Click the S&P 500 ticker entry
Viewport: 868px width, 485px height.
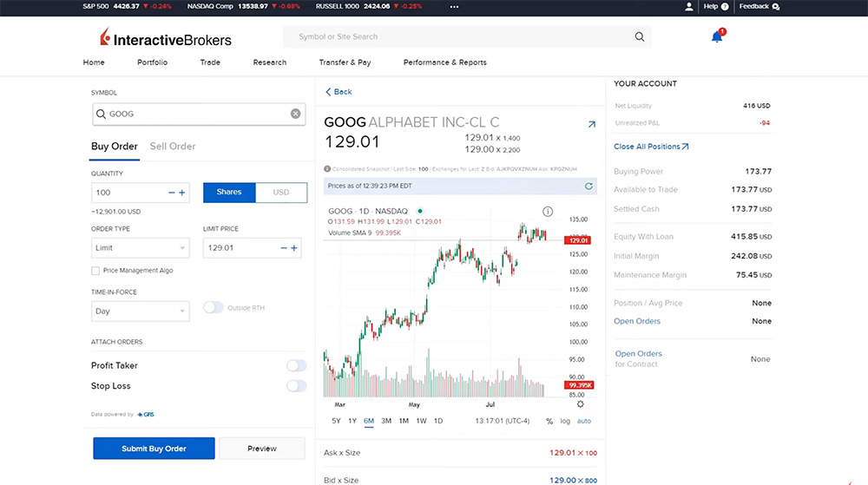pos(127,7)
